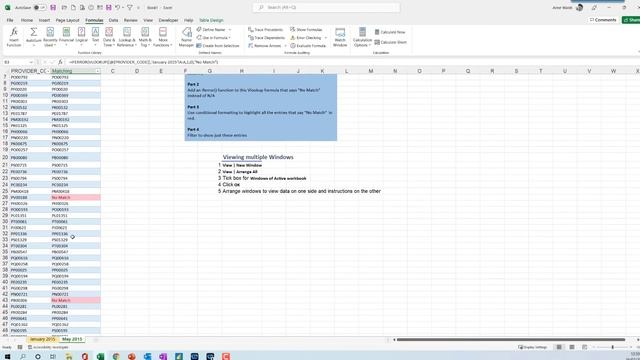The image size is (640, 360).
Task: Switch to Page Layout view in status bar
Action: [572, 347]
